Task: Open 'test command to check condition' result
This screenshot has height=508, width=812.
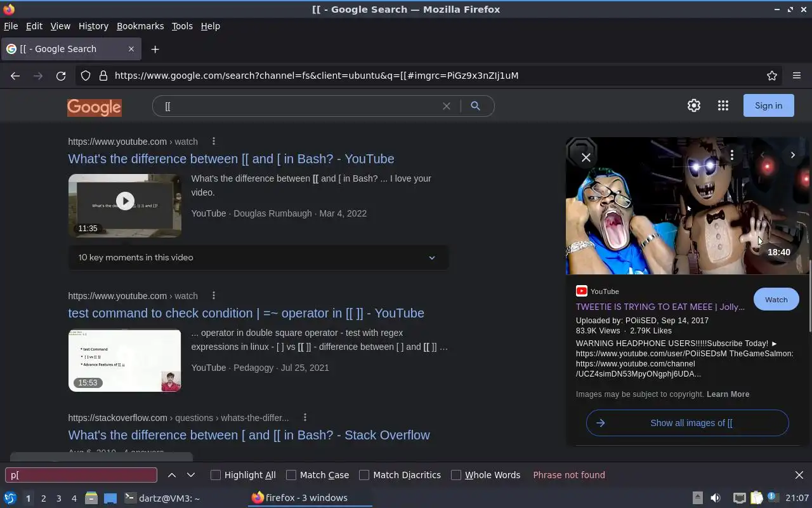Action: click(x=246, y=313)
